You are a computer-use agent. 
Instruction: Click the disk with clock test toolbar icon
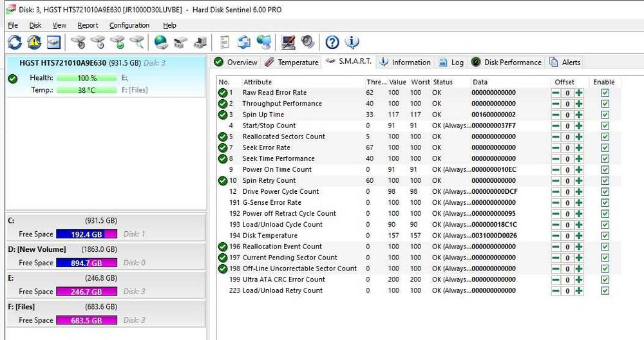tap(98, 42)
